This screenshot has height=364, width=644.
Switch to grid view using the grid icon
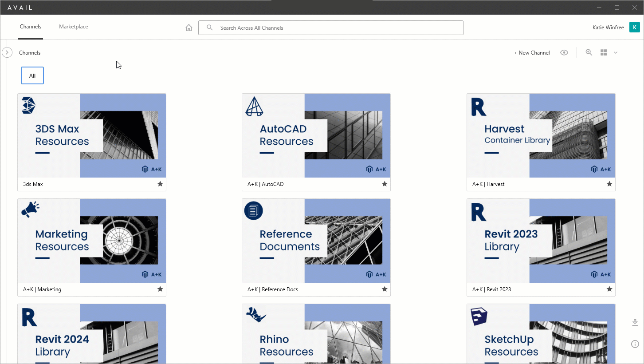point(603,52)
